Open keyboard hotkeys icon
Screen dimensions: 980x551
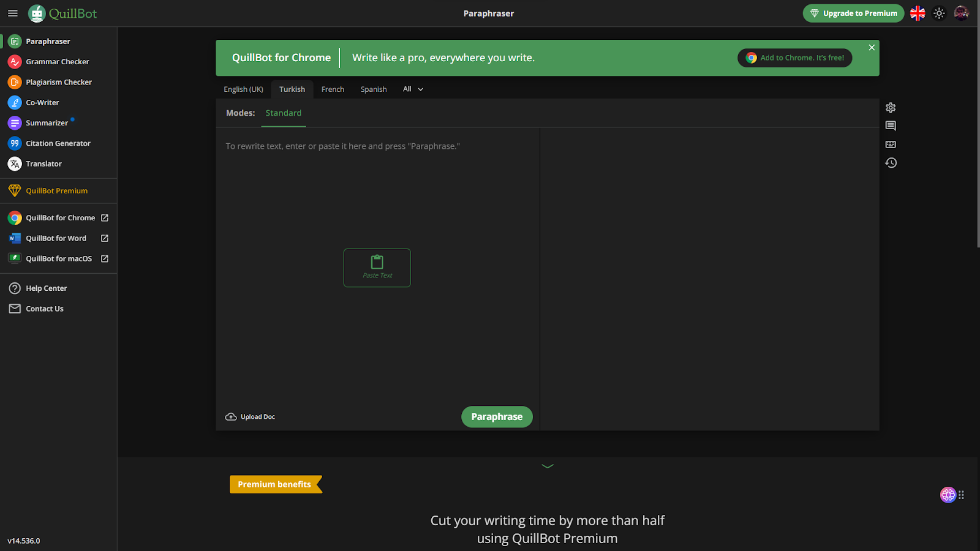[891, 144]
